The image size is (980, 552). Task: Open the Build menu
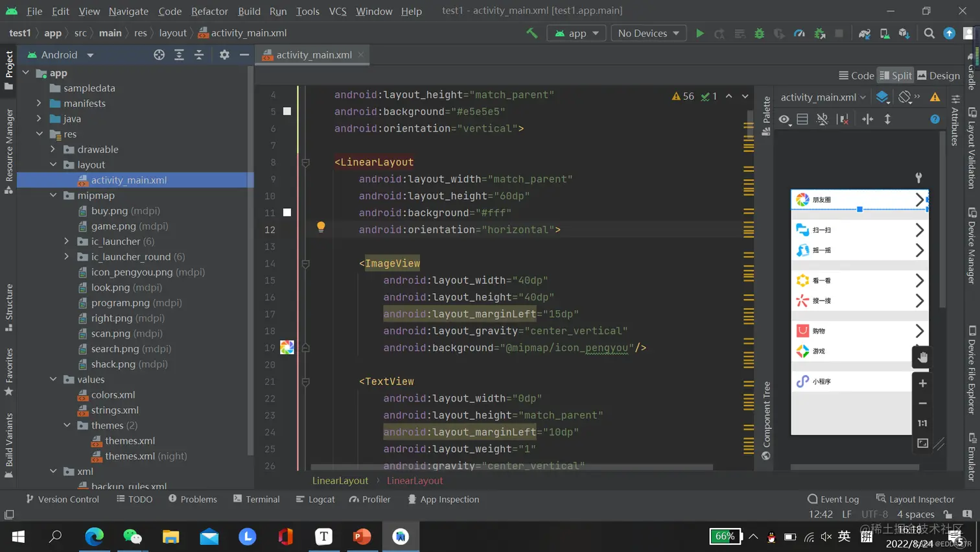pyautogui.click(x=249, y=11)
